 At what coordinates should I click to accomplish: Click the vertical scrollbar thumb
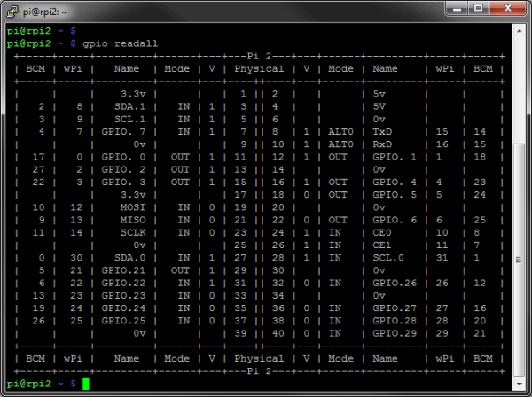[x=519, y=260]
